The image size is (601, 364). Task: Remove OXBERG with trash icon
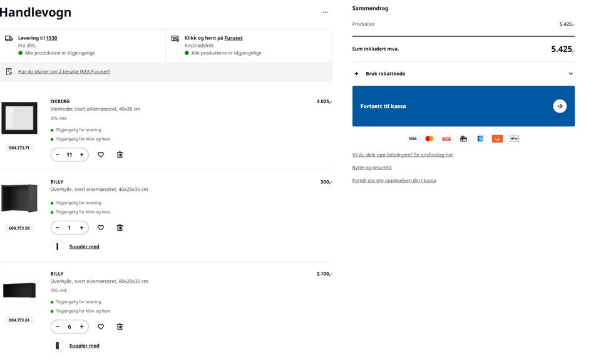[x=120, y=154]
